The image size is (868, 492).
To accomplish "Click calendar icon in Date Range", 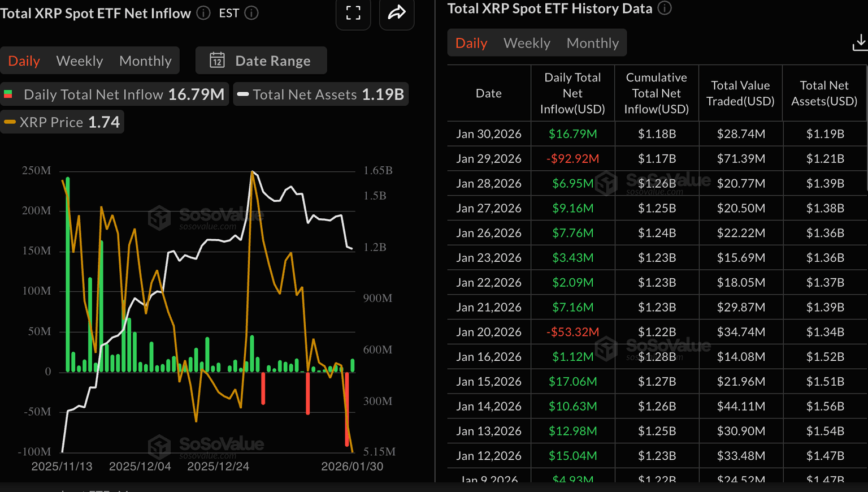I will [217, 61].
